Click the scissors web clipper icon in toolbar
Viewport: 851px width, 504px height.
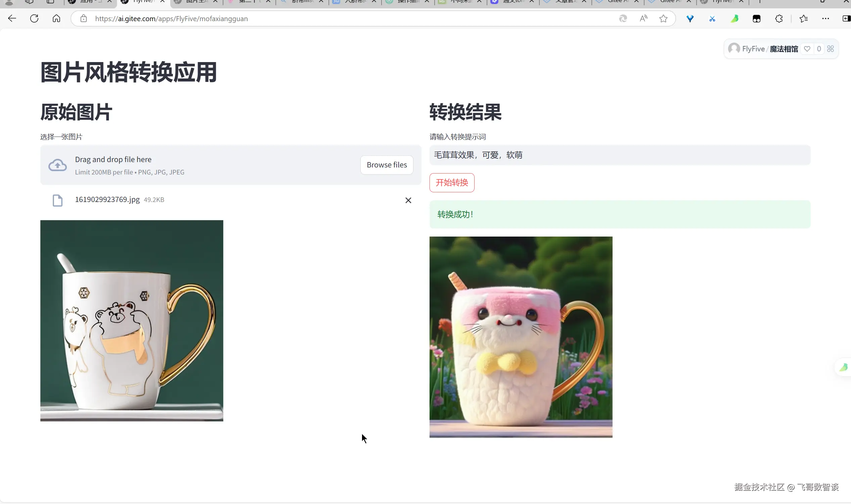712,18
